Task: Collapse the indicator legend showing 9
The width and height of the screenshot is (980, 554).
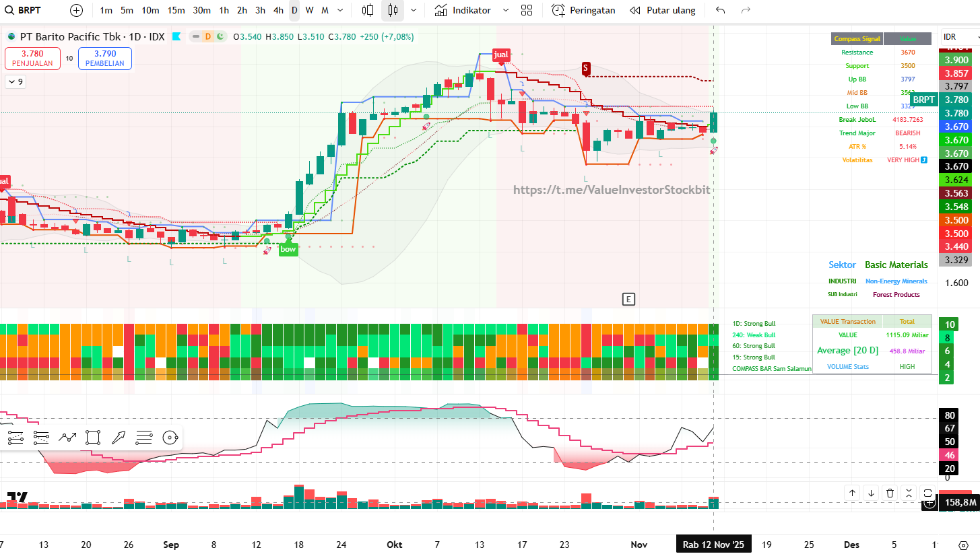Action: pos(15,81)
